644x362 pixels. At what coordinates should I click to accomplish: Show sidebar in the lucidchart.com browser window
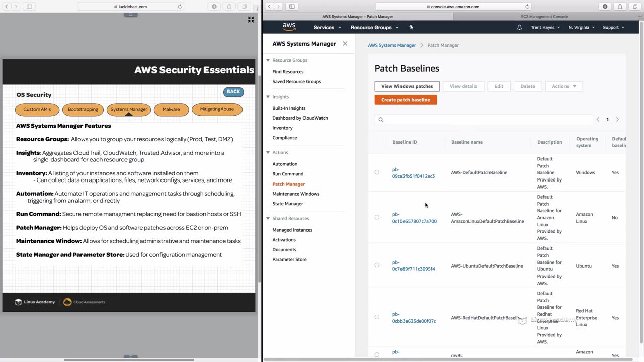[29, 7]
